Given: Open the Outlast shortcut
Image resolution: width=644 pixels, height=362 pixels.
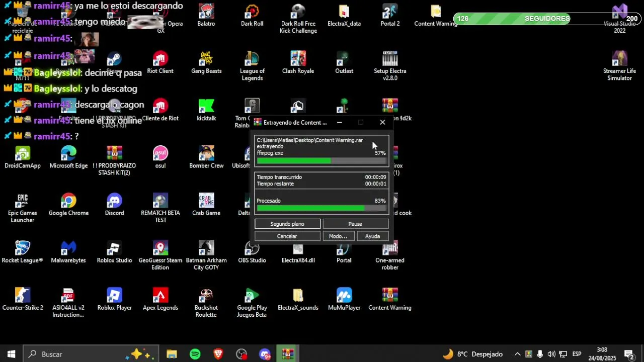Looking at the screenshot, I should [344, 62].
